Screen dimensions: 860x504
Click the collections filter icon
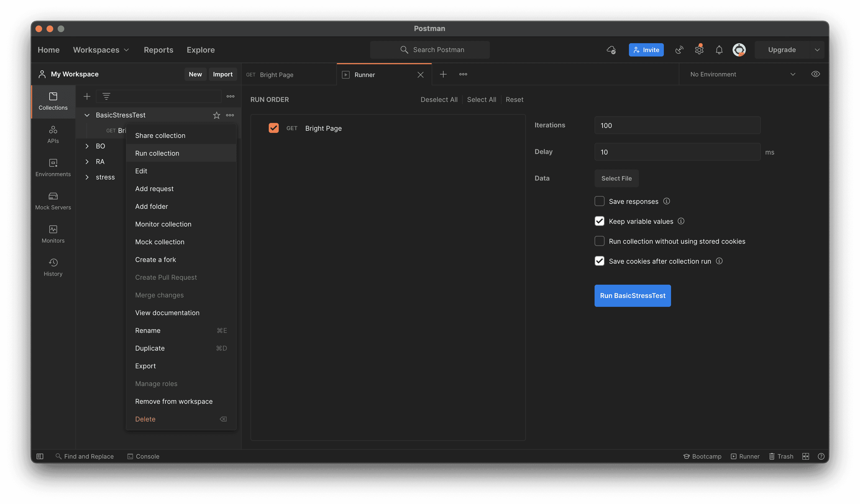(x=106, y=96)
